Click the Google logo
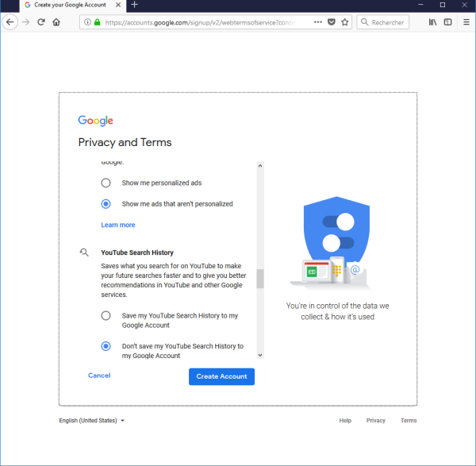Screen dimensions: 476x466 pos(96,121)
